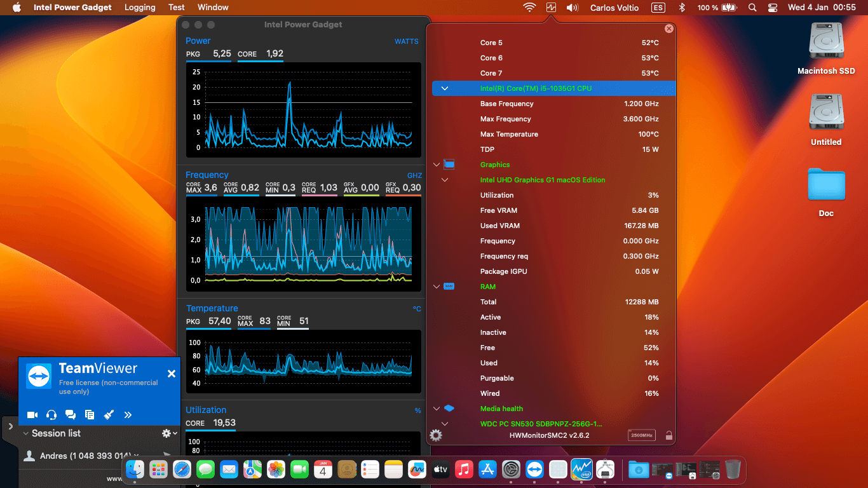Click the RAM chip icon
This screenshot has height=488, width=868.
449,287
